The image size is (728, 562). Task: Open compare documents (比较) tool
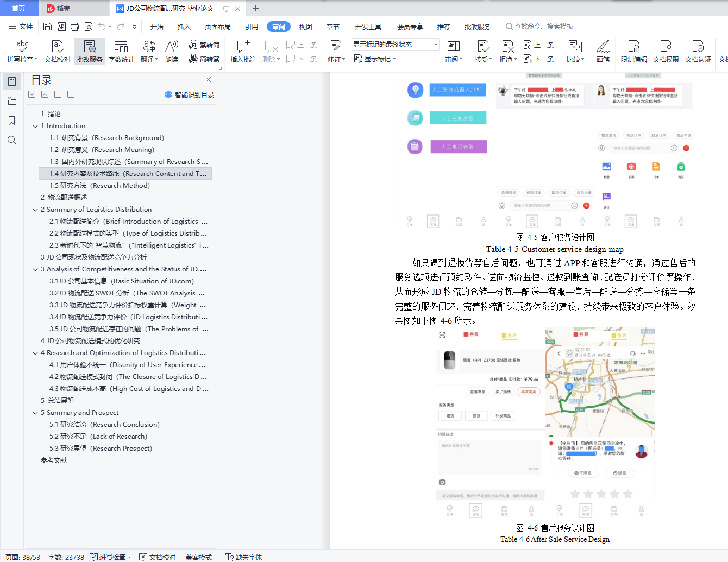click(x=575, y=52)
